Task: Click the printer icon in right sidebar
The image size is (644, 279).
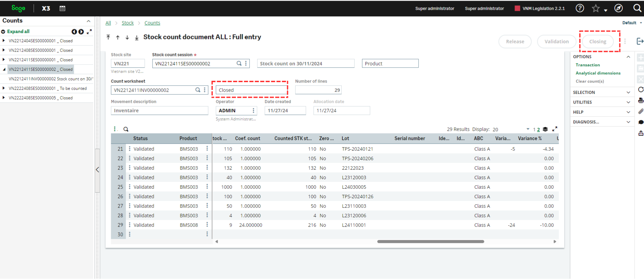Action: [641, 100]
